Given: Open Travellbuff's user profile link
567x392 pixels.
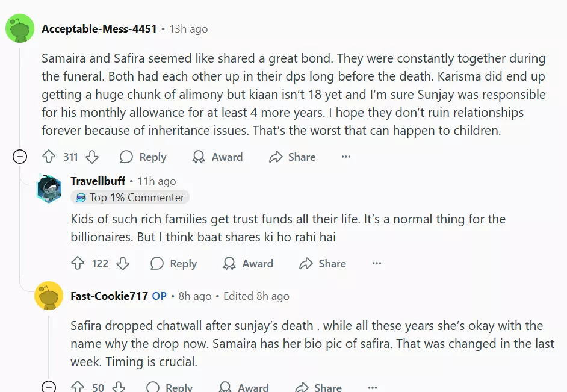Looking at the screenshot, I should coord(98,181).
